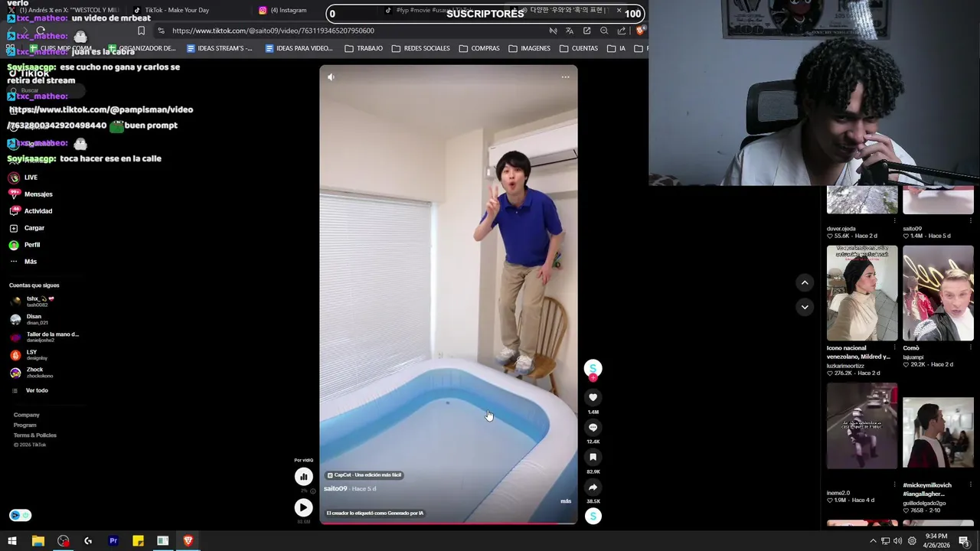
Task: Open the Brave shields icon
Action: [x=640, y=31]
